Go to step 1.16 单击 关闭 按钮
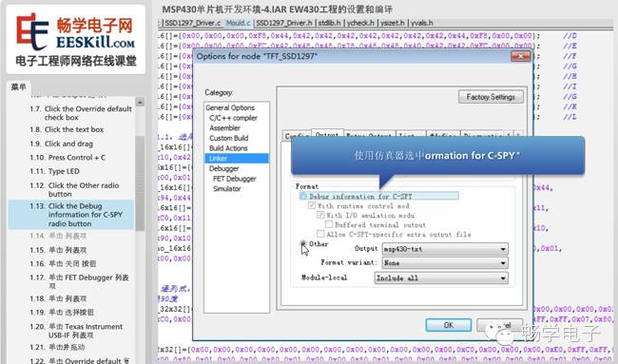The height and width of the screenshot is (364, 618). coord(63,263)
